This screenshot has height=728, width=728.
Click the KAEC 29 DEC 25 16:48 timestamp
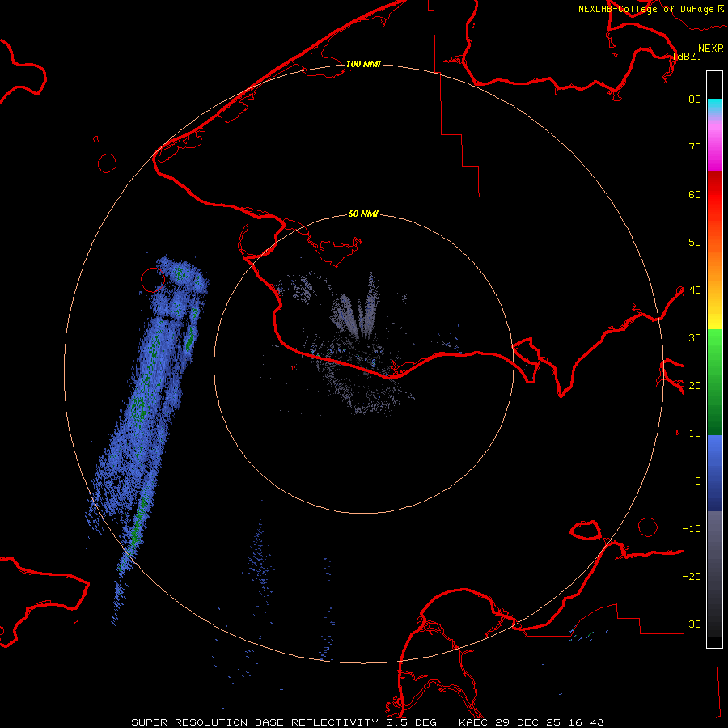pos(531,722)
